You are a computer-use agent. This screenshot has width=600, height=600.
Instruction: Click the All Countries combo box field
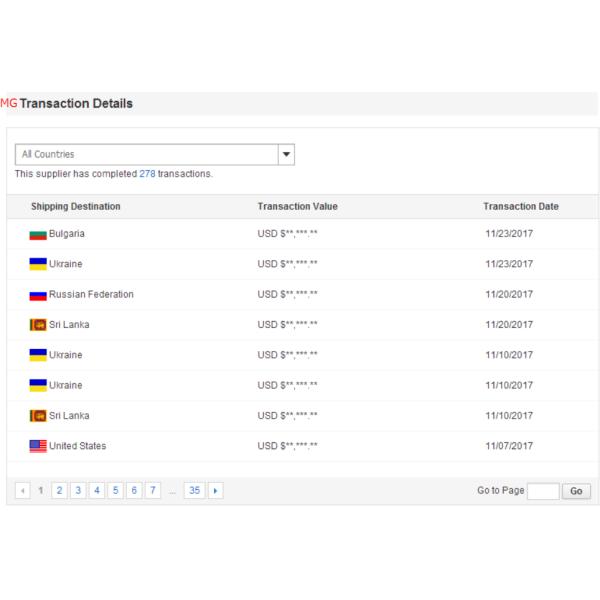coord(145,155)
